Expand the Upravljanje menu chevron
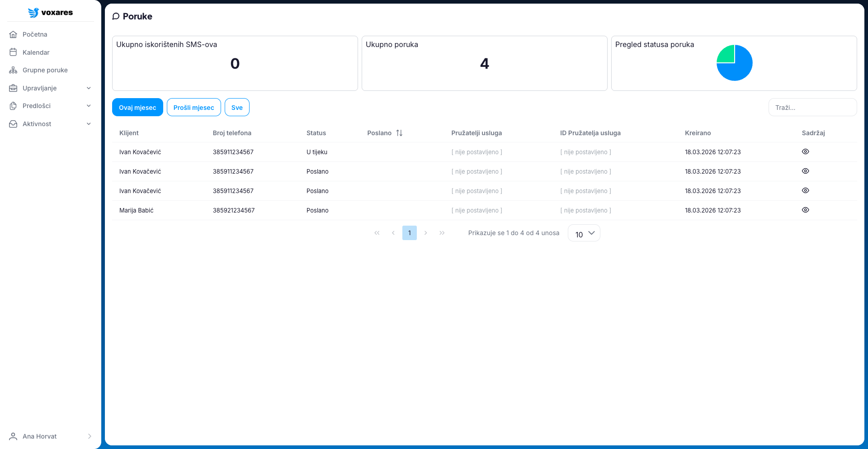The width and height of the screenshot is (868, 449). coord(89,88)
